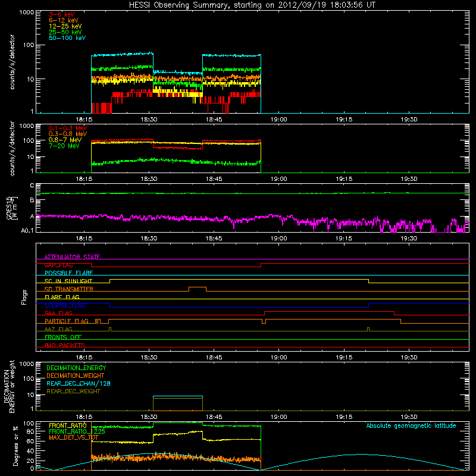Select the REAR_DEC_WEIGHT legend label
The height and width of the screenshot is (476, 476).
[73, 392]
